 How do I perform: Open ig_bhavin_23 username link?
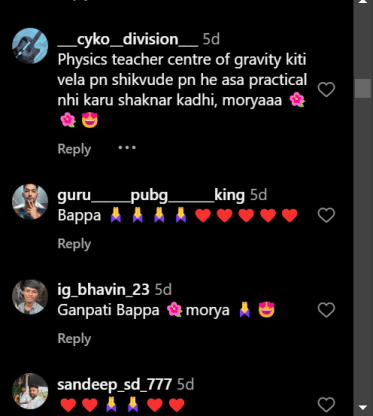(103, 290)
